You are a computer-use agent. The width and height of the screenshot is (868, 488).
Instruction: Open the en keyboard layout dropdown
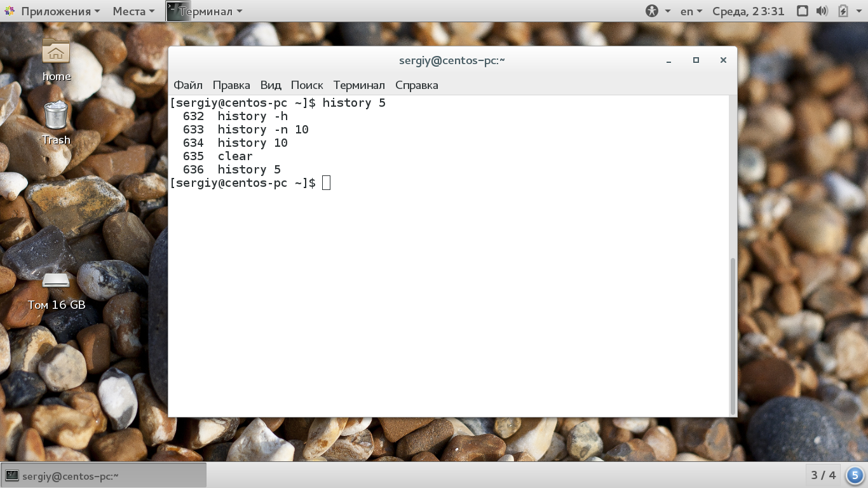click(x=691, y=11)
